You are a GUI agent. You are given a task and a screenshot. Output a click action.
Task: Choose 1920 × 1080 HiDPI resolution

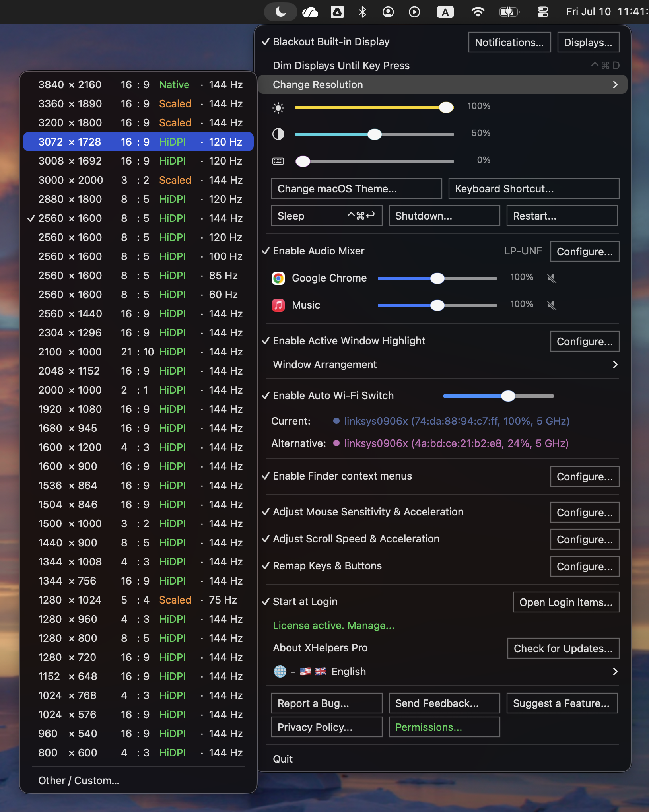138,409
